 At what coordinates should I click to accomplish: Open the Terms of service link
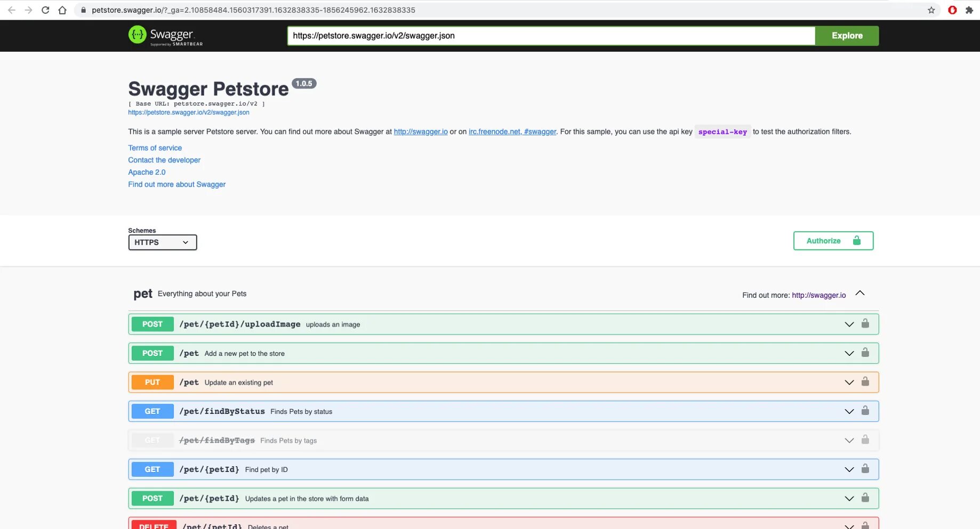(x=155, y=148)
